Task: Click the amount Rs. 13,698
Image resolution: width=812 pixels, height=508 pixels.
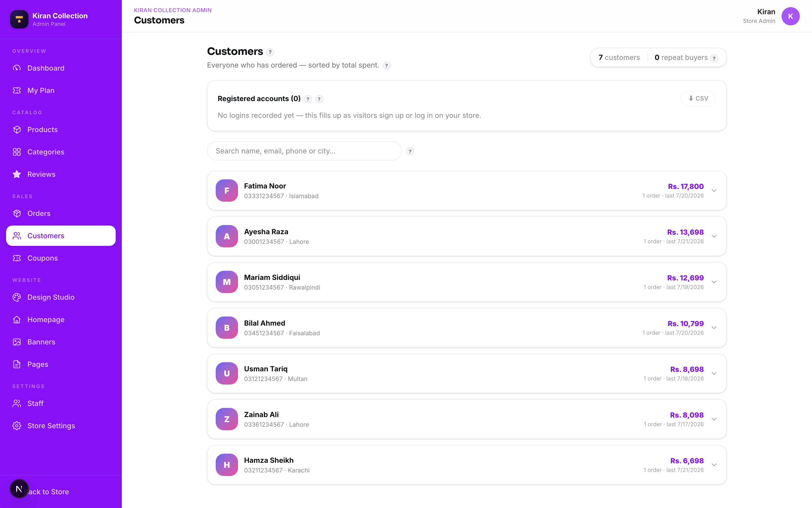Action: click(685, 232)
